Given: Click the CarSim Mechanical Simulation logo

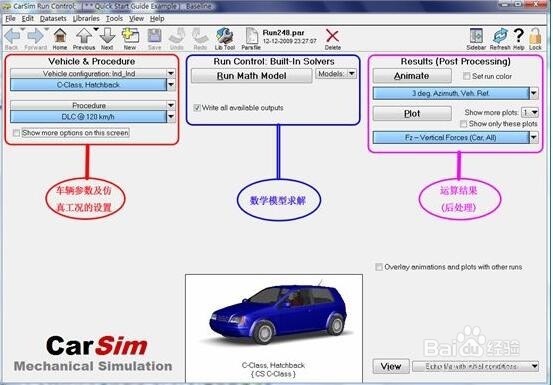Looking at the screenshot, I should [x=93, y=354].
